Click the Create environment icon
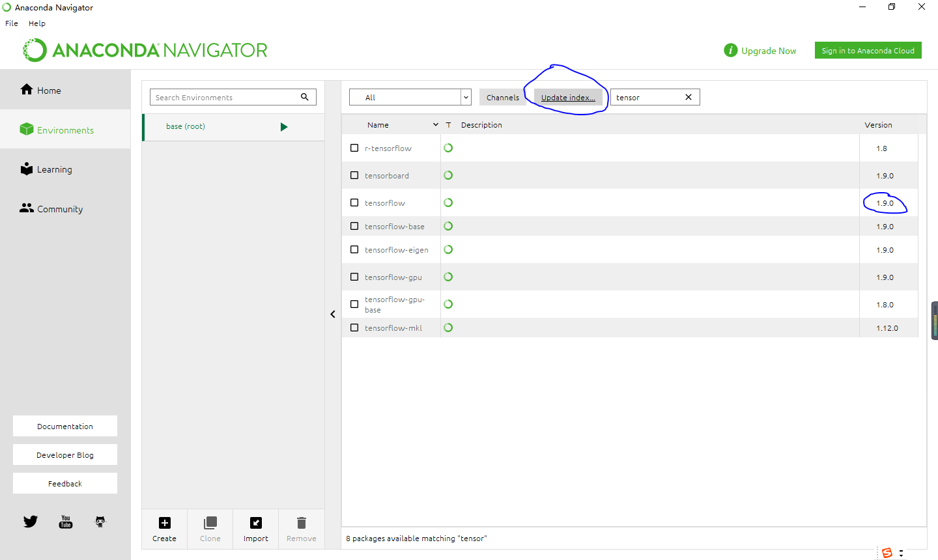Viewport: 938px width, 560px height. pyautogui.click(x=165, y=523)
